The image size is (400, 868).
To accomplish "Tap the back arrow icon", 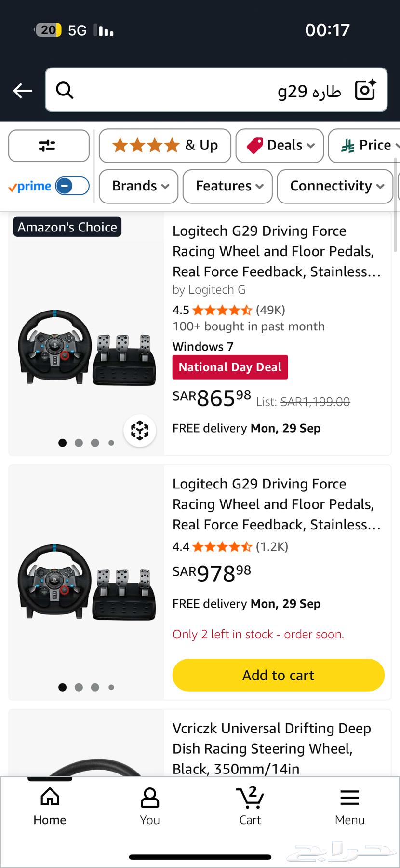I will tap(22, 90).
